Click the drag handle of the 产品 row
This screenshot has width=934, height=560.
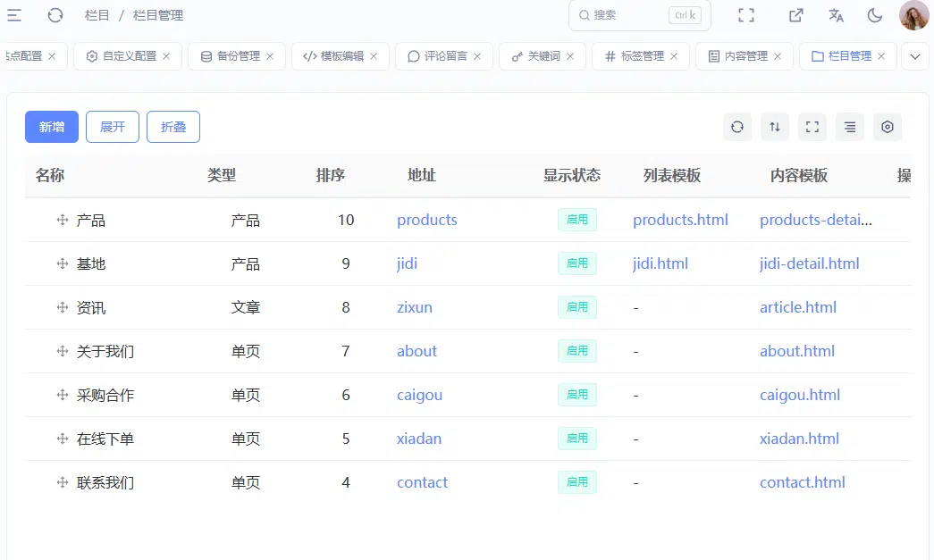63,220
